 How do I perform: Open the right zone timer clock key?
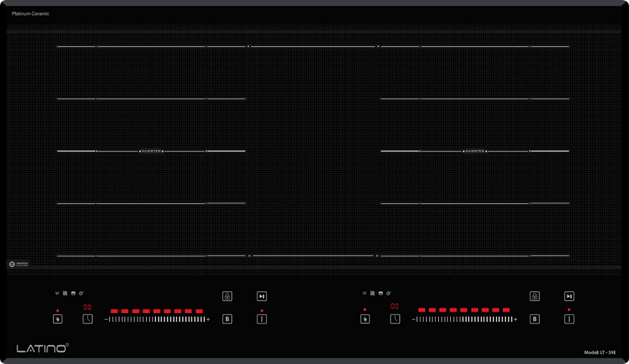tap(395, 319)
